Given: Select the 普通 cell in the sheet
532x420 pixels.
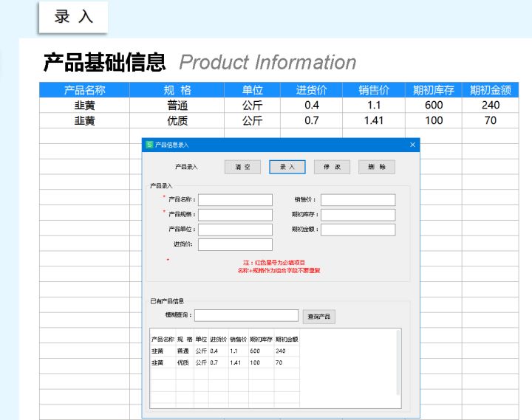Looking at the screenshot, I should [177, 105].
